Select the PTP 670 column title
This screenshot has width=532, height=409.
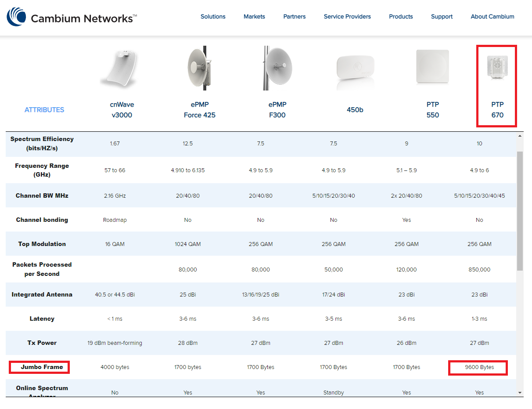(497, 110)
